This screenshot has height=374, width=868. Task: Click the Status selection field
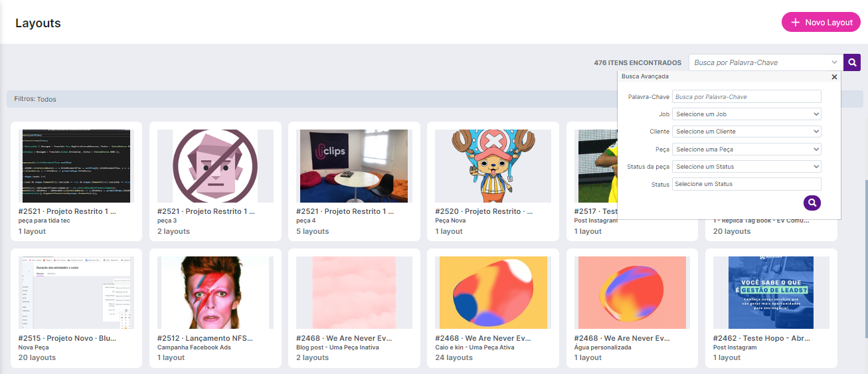[x=746, y=184]
